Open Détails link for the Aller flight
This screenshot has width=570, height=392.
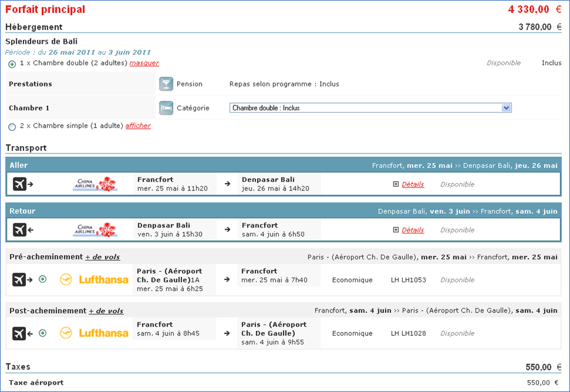pyautogui.click(x=413, y=184)
